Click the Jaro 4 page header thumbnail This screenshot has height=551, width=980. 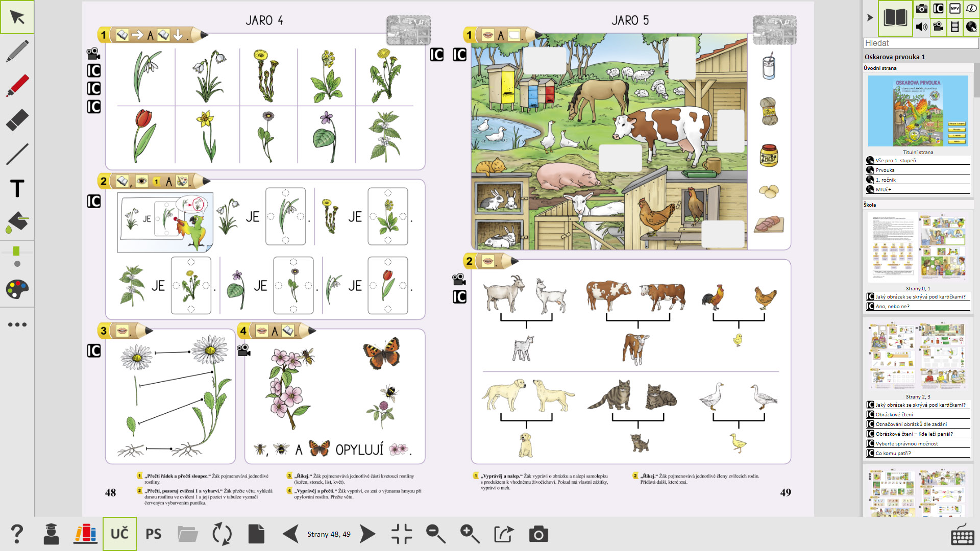click(408, 30)
